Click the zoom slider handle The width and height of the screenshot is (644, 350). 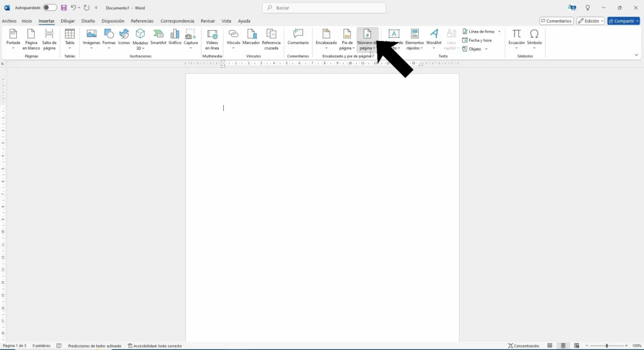[x=607, y=346]
